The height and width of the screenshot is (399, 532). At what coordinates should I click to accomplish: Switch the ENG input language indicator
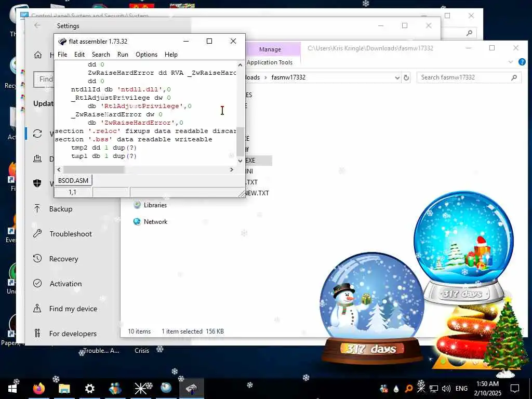pyautogui.click(x=461, y=389)
